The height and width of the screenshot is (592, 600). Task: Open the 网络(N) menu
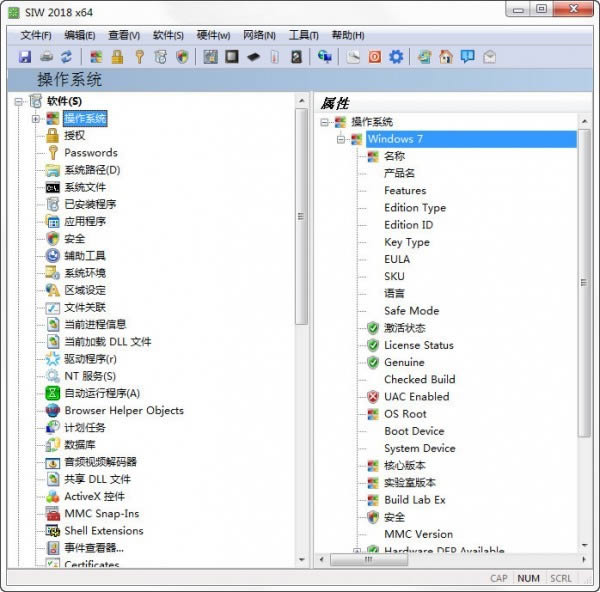[x=259, y=36]
